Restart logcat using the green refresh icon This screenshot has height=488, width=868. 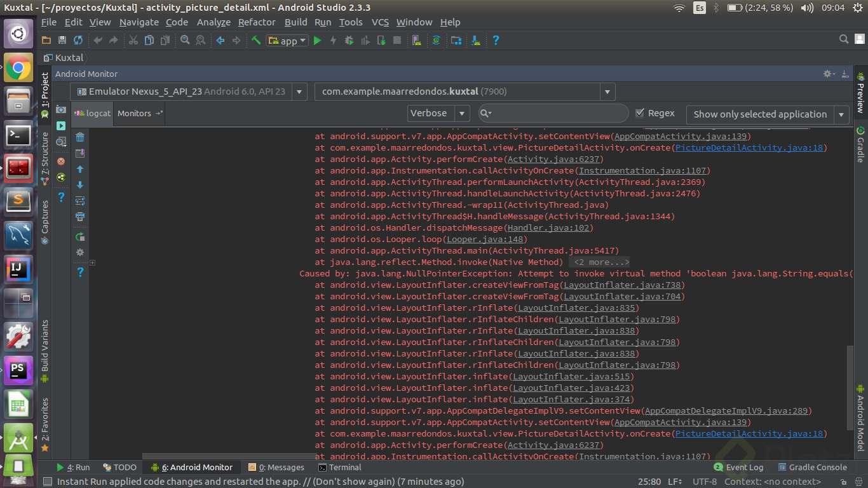[x=80, y=237]
